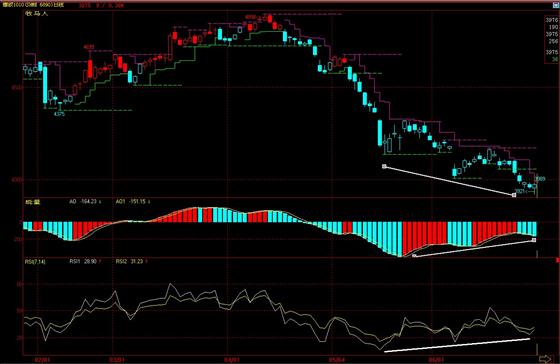Select the tall cyan candle above the 4375 low
The image size is (560, 364).
(x=45, y=85)
